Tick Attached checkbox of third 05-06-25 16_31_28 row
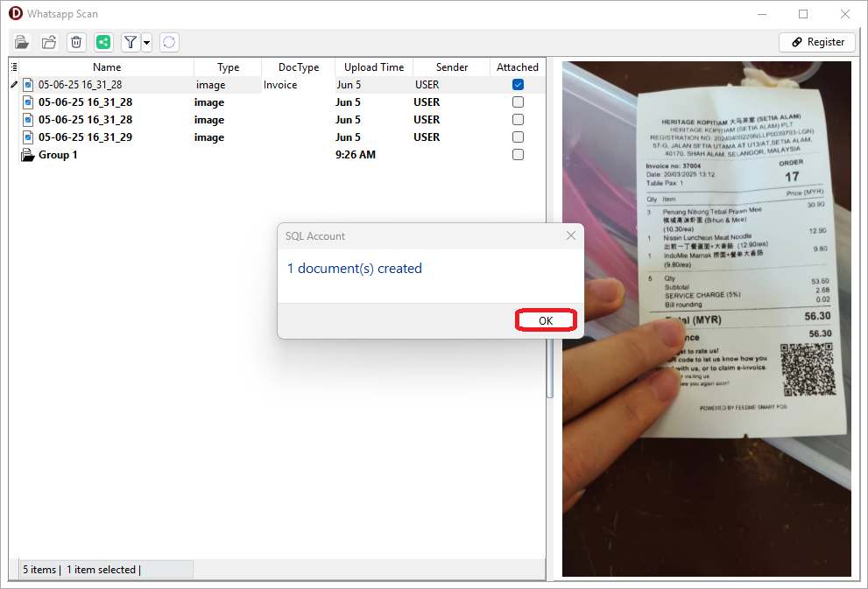Image resolution: width=868 pixels, height=589 pixels. pos(519,119)
